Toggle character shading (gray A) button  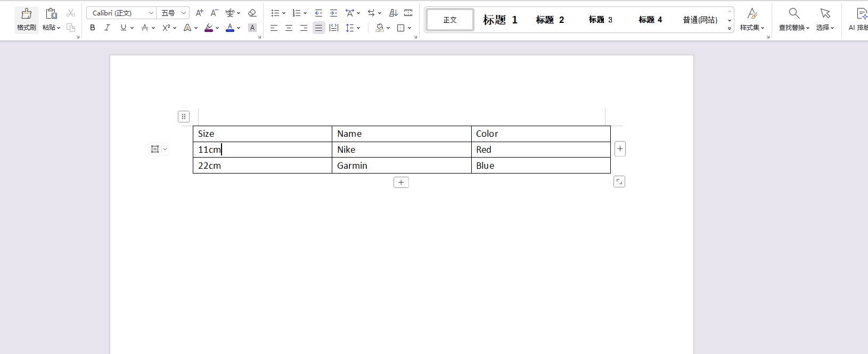(x=252, y=28)
